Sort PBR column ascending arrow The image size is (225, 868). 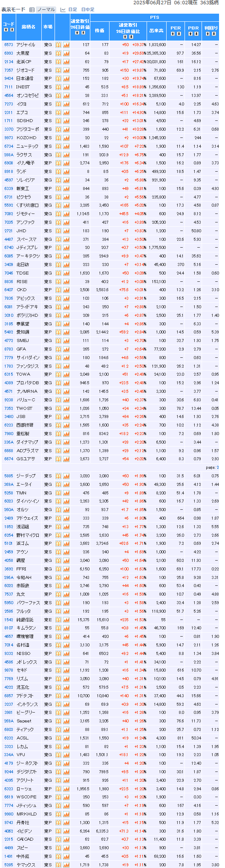click(190, 33)
